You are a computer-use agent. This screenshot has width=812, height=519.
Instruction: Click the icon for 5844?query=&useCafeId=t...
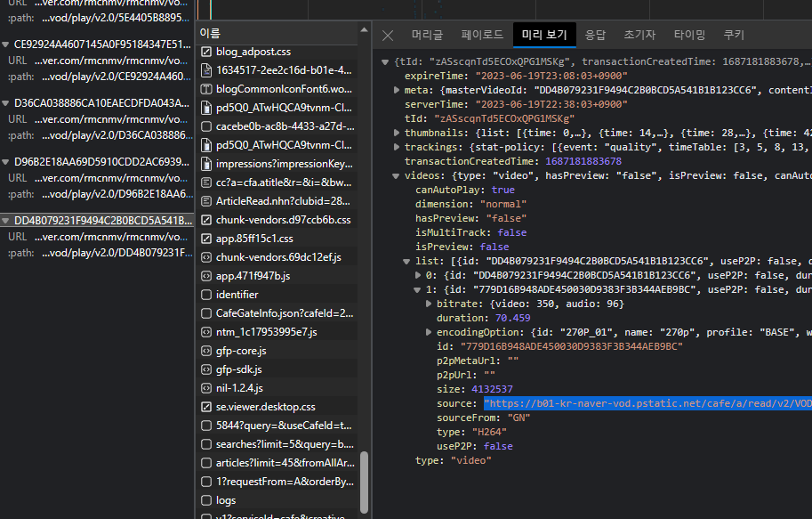(206, 426)
